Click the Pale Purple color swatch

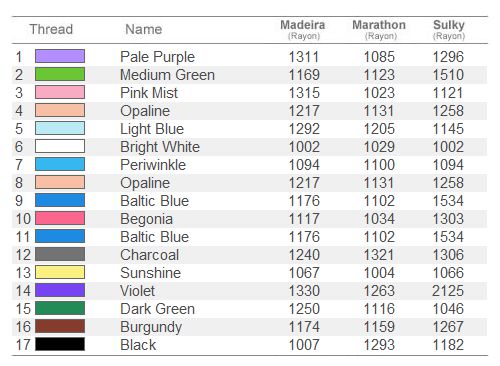click(60, 56)
